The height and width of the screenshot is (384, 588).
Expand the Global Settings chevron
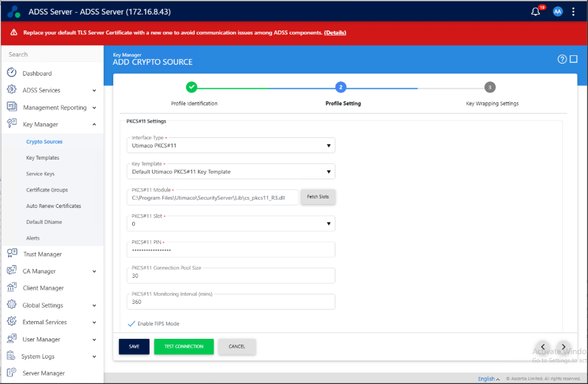click(94, 305)
